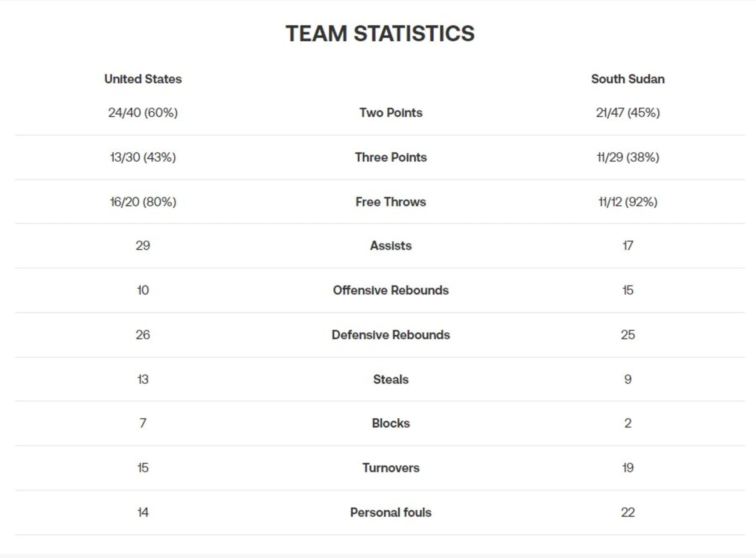Click the Steals row label
The height and width of the screenshot is (558, 756).
[391, 379]
